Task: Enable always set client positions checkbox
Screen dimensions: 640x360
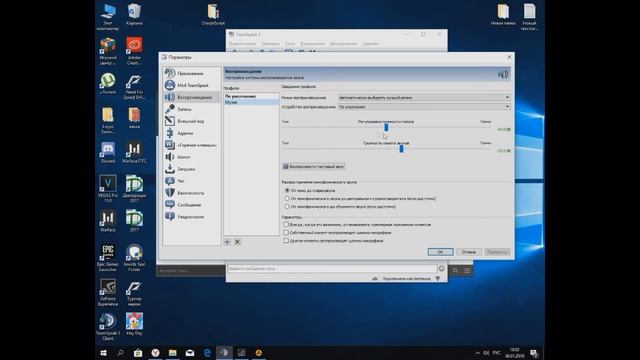Action: 286,224
